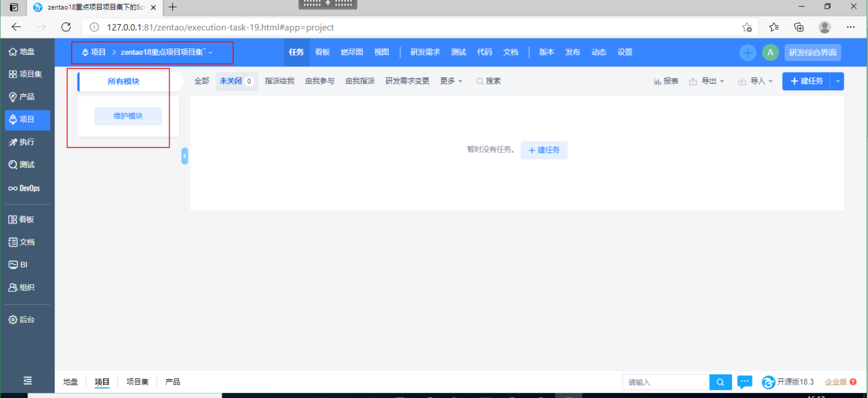Click the green user avatar A
The height and width of the screenshot is (398, 868).
coord(770,52)
